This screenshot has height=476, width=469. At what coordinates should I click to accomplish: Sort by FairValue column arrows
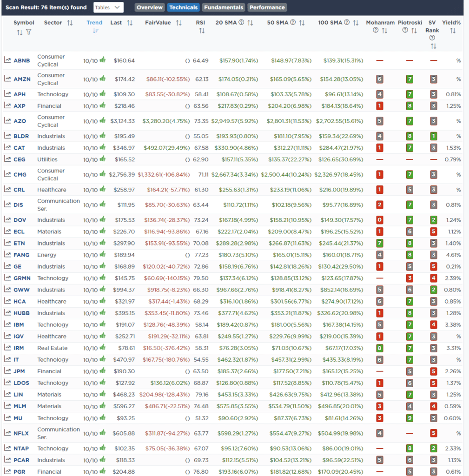click(x=179, y=23)
